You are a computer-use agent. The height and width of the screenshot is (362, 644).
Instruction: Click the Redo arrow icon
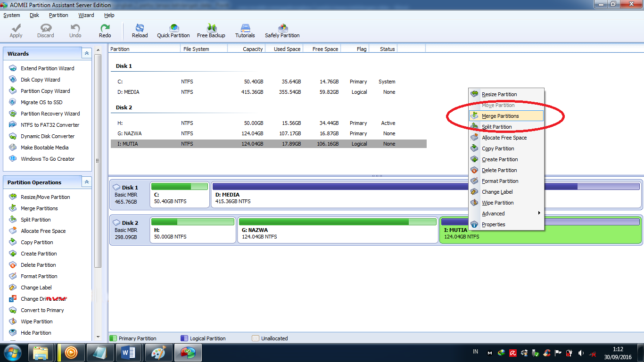105,28
